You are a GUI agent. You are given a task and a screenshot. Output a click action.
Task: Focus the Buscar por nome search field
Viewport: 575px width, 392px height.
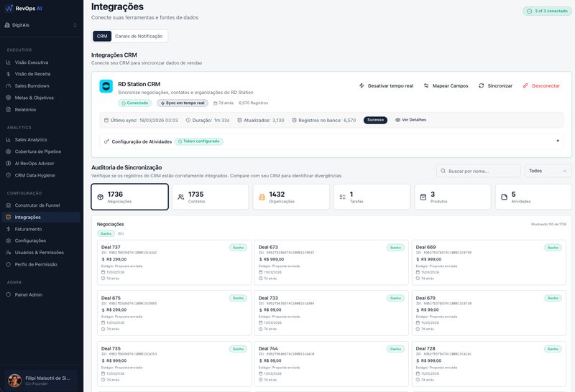coord(478,171)
